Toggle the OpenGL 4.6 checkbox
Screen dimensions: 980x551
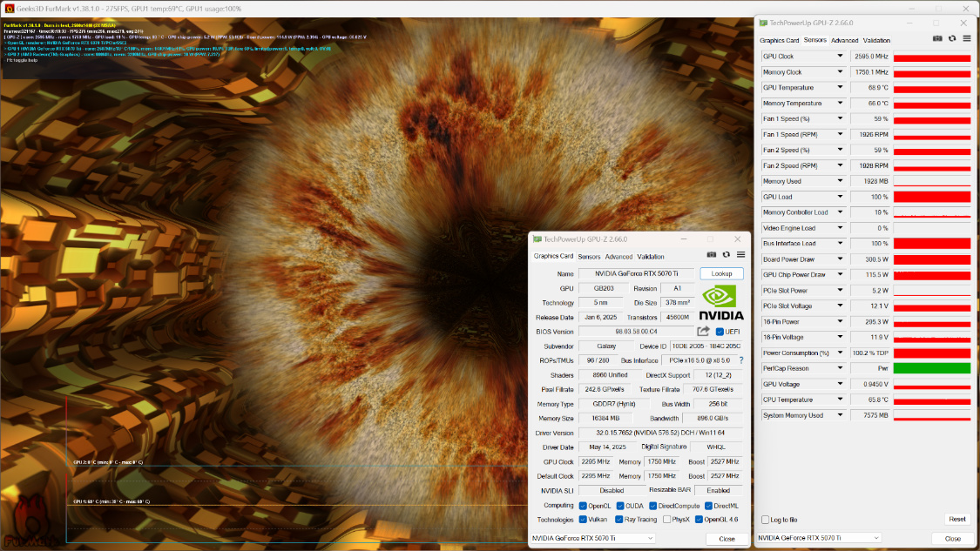point(699,519)
